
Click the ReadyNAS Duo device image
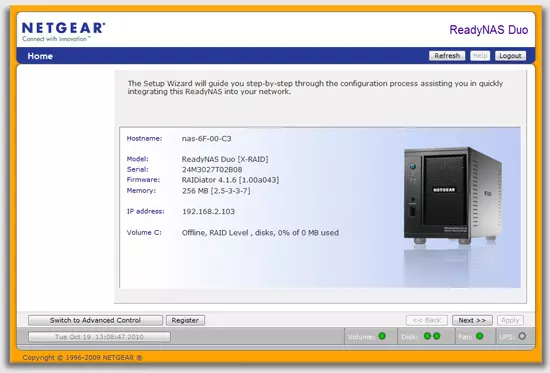(452, 195)
